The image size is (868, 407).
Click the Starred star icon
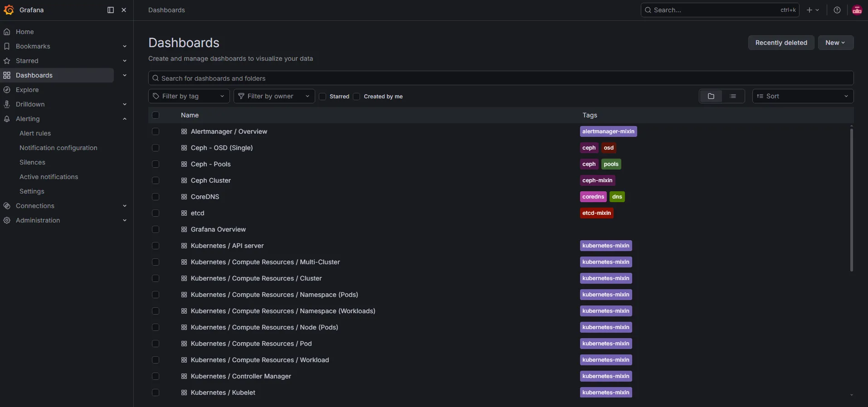7,61
